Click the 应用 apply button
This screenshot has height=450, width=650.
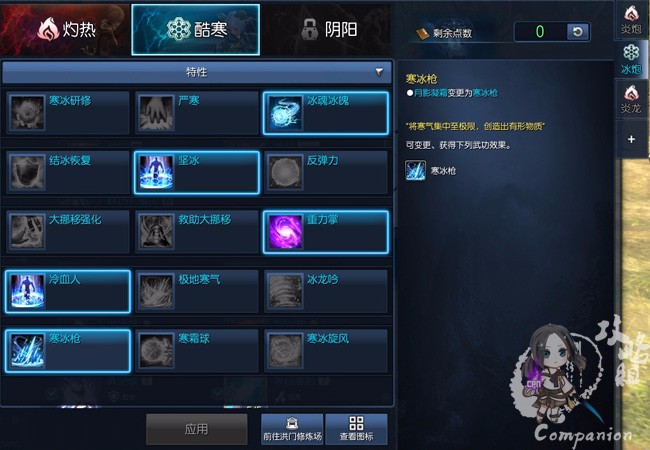pos(196,429)
